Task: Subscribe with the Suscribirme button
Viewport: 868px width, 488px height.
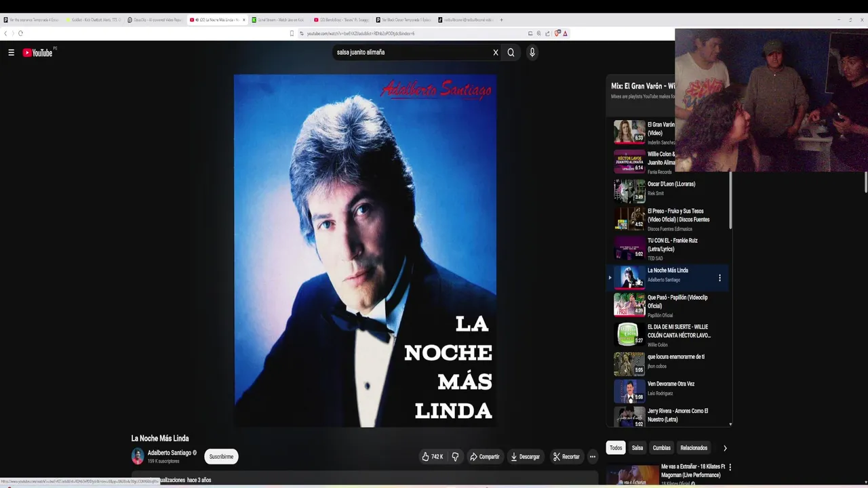Action: 221,457
